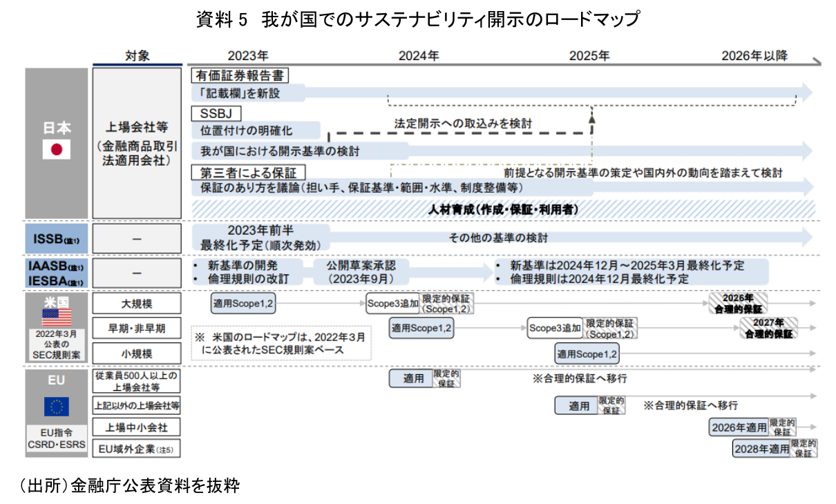
Task: Click the 有価証券報告書 box
Action: pos(240,76)
